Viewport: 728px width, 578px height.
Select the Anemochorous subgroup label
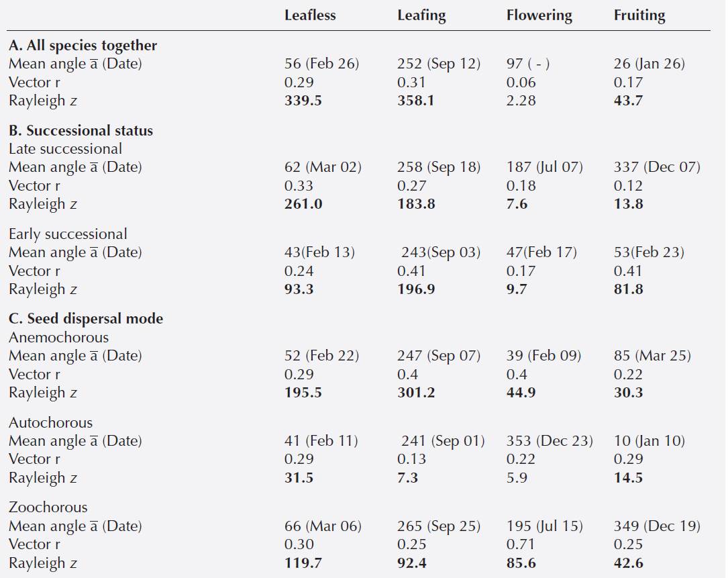[58, 338]
